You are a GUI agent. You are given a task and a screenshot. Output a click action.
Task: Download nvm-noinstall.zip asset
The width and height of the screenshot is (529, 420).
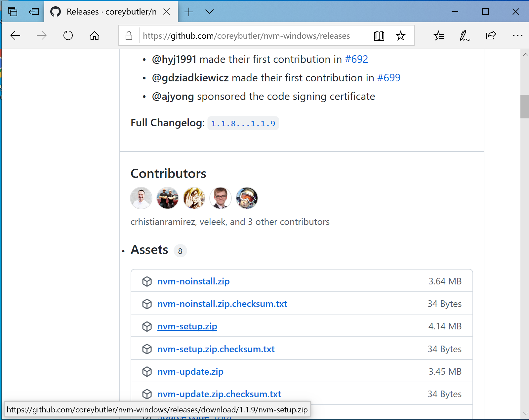194,281
